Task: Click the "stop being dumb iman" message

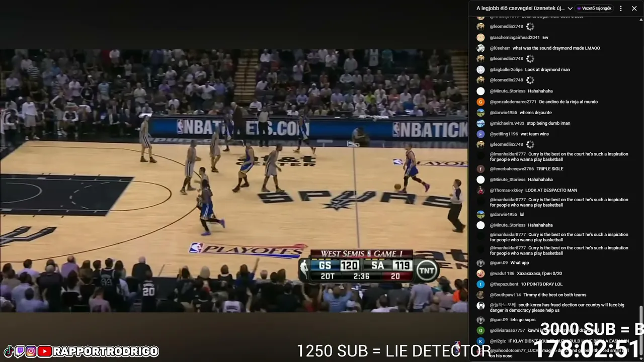Action: click(x=549, y=123)
